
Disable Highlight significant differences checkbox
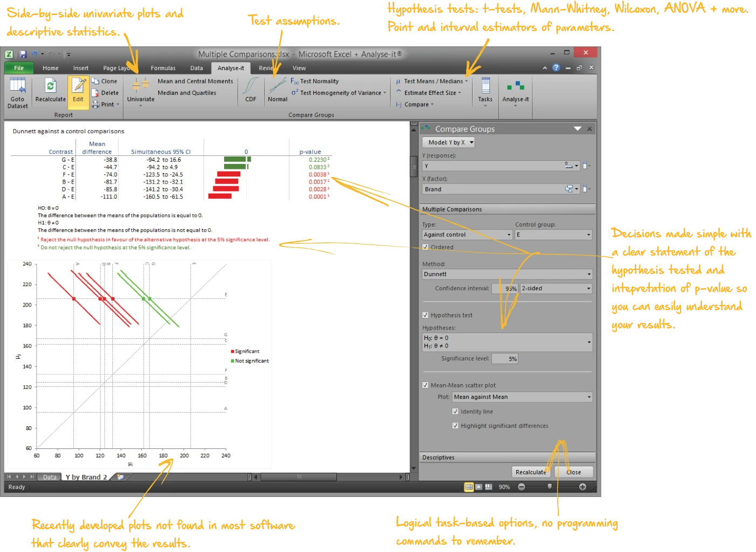coord(455,426)
